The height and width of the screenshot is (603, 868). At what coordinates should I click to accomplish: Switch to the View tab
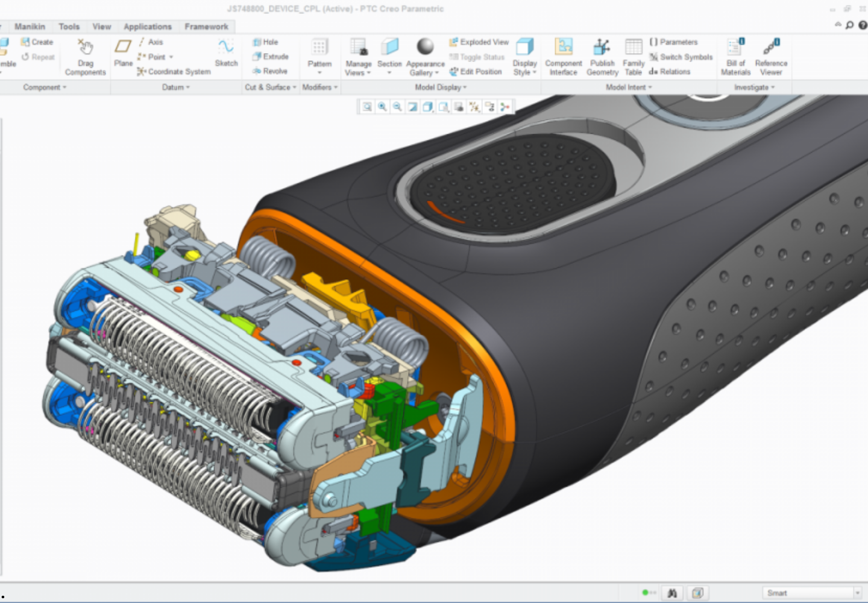pyautogui.click(x=102, y=27)
